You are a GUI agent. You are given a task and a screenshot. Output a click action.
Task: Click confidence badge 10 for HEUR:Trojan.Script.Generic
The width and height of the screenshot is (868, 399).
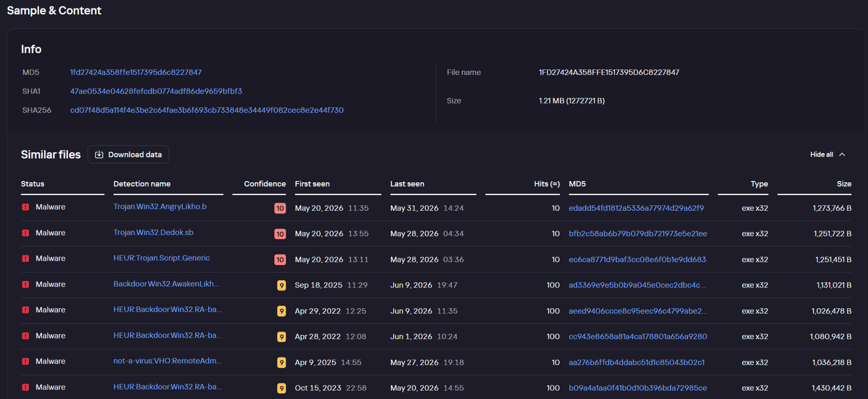(x=280, y=259)
